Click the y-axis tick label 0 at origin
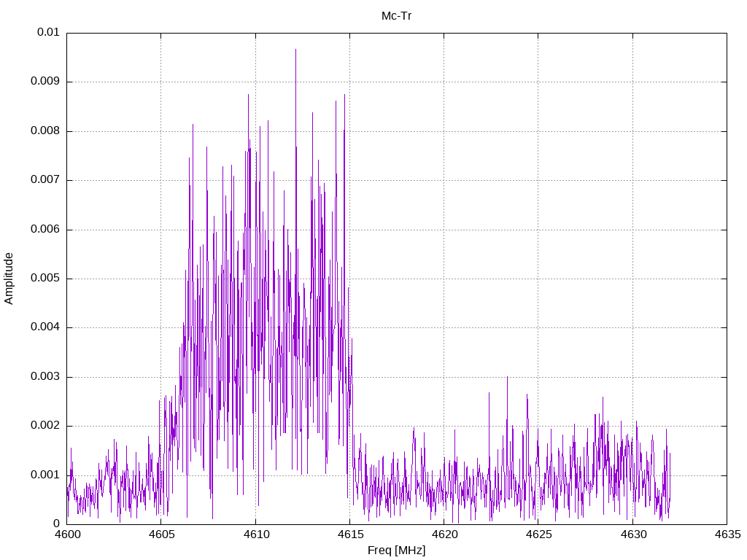This screenshot has height=560, width=747. click(57, 524)
